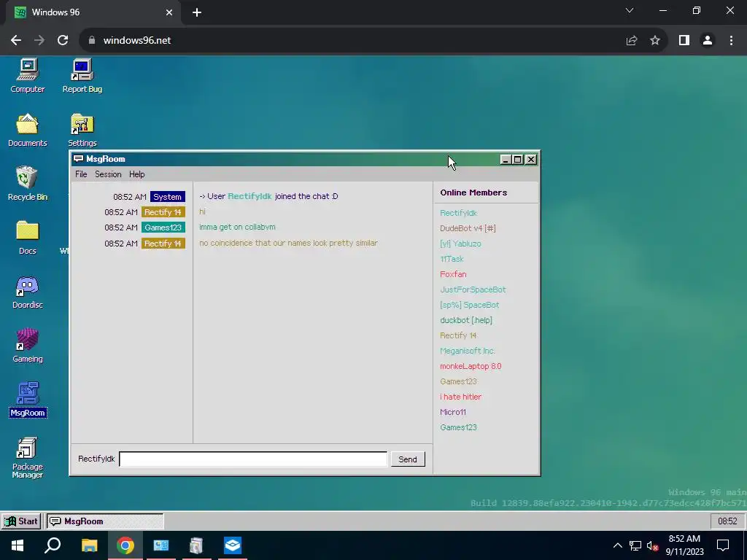Click the Games123 sender tag in chat
Viewport: 747px width, 560px height.
[163, 227]
